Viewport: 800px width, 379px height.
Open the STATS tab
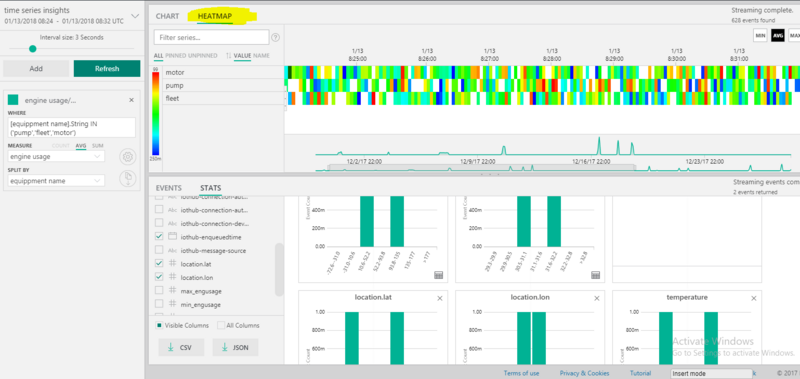click(211, 188)
